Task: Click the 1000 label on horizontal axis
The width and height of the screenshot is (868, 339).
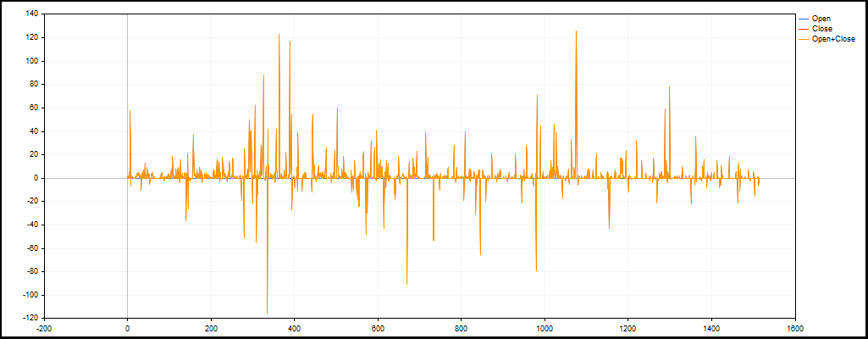Action: point(545,327)
